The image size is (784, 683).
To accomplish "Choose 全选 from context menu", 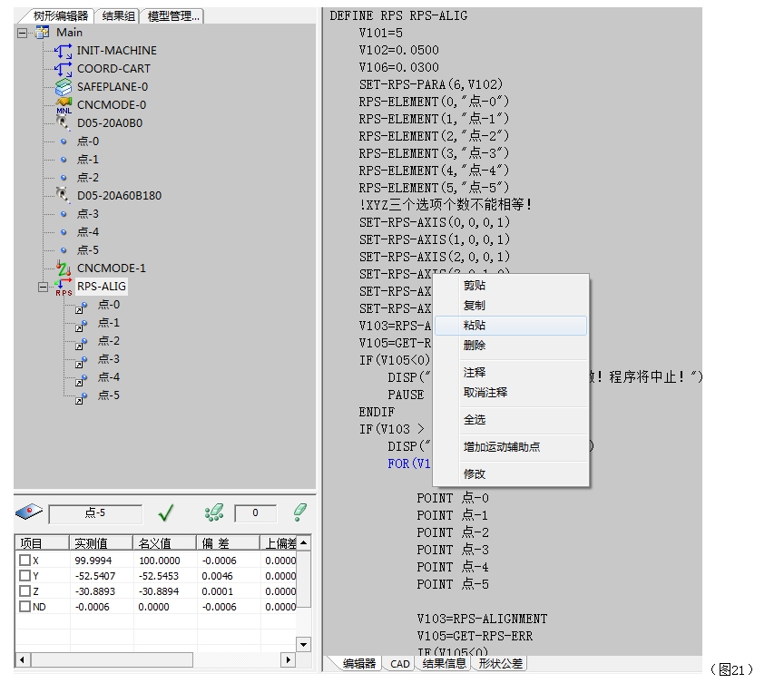I will (511, 420).
